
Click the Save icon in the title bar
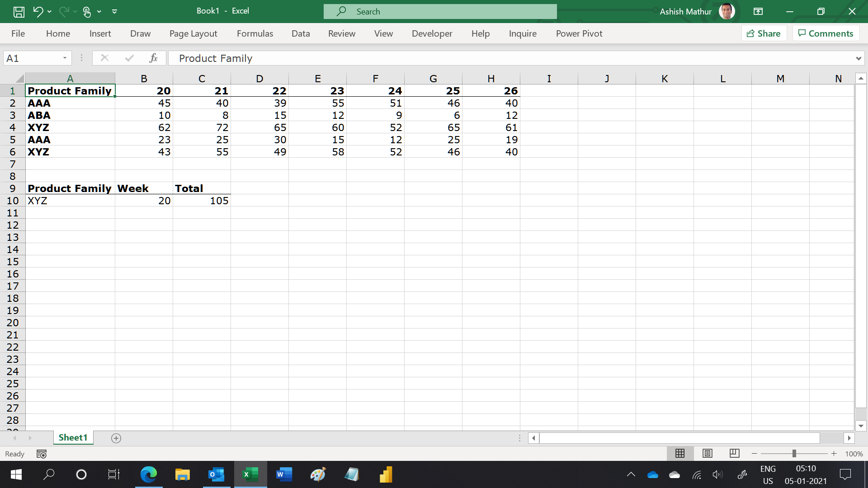tap(19, 12)
